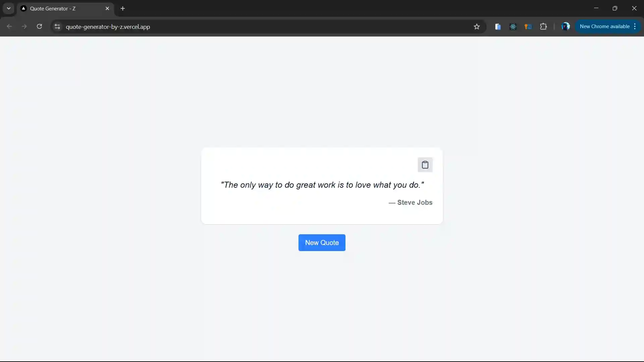Click the Steve Jobs author name

[x=415, y=202]
